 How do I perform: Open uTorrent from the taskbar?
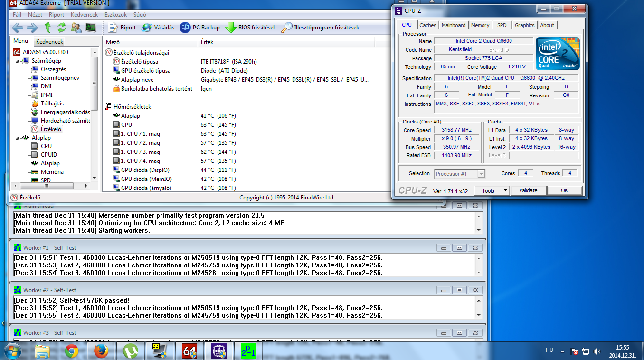pyautogui.click(x=130, y=351)
